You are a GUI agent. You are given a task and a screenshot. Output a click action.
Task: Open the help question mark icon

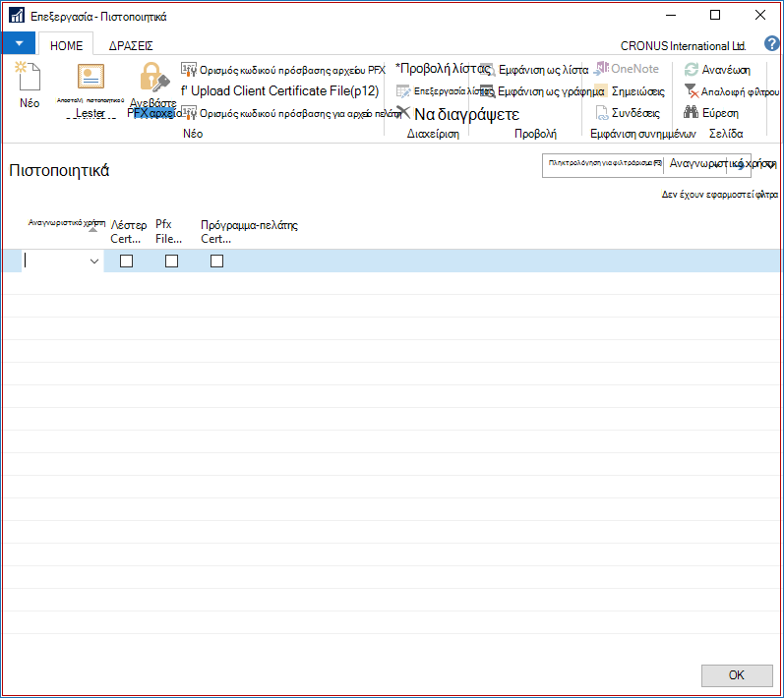(x=771, y=44)
